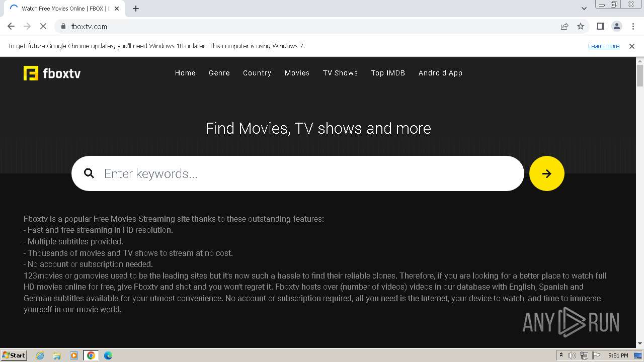Image resolution: width=644 pixels, height=362 pixels.
Task: Submit search with yellow arrow button
Action: [x=547, y=173]
